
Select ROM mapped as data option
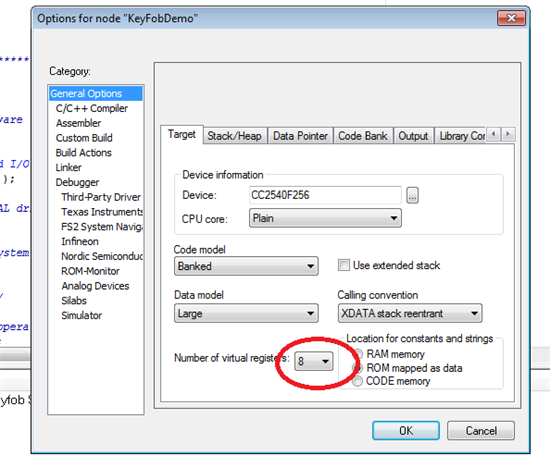point(358,368)
